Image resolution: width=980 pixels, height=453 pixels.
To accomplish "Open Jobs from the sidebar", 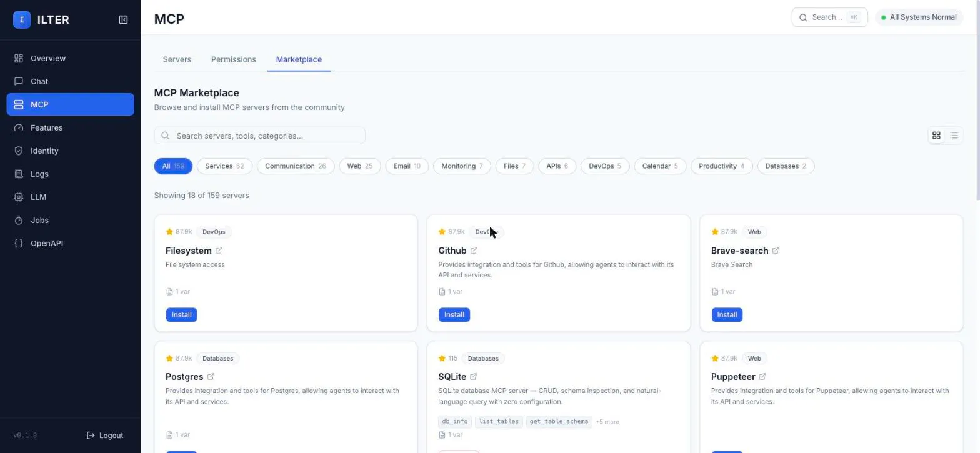I will tap(71, 220).
